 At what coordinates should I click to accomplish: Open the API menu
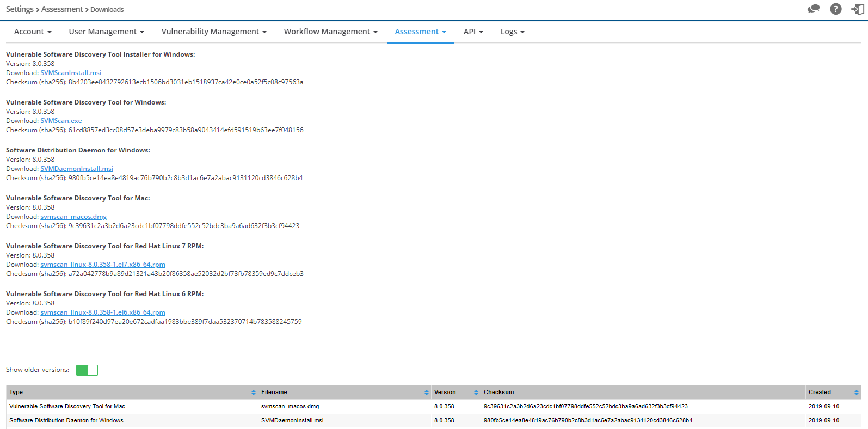(x=473, y=32)
